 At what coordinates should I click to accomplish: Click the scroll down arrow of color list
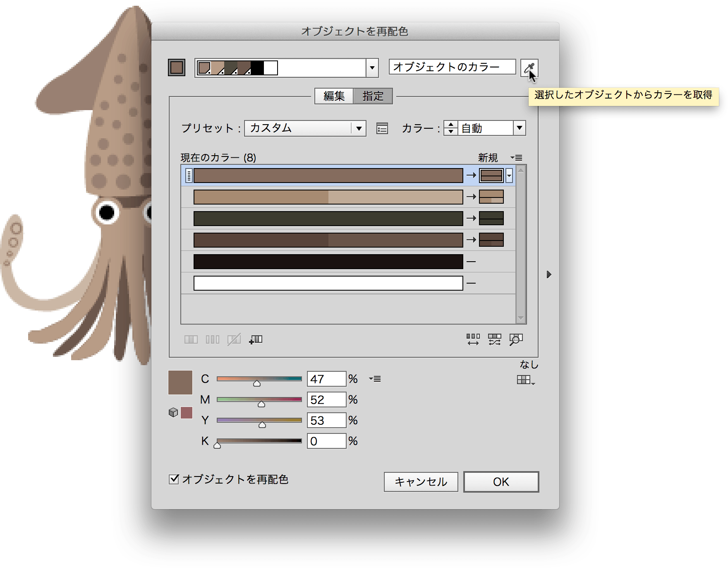[521, 318]
